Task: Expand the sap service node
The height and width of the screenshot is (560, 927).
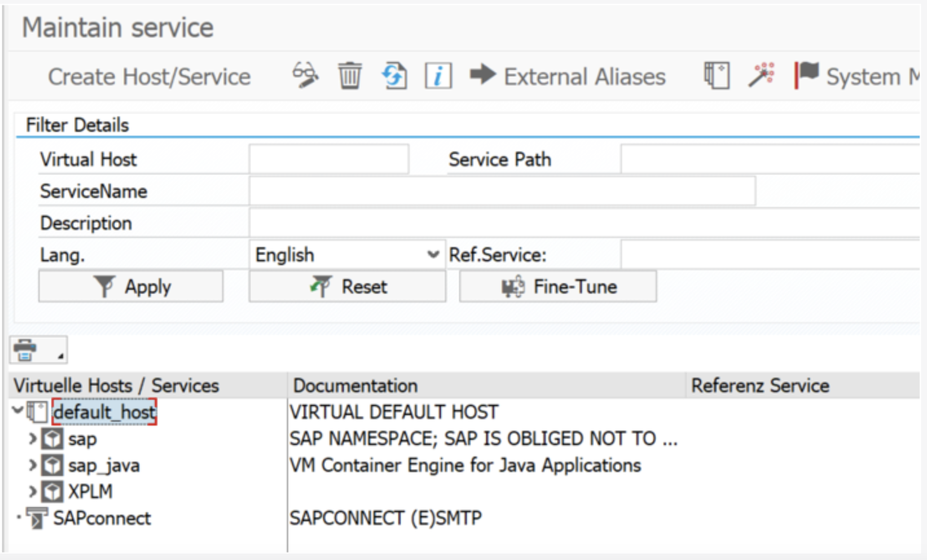Action: click(32, 438)
